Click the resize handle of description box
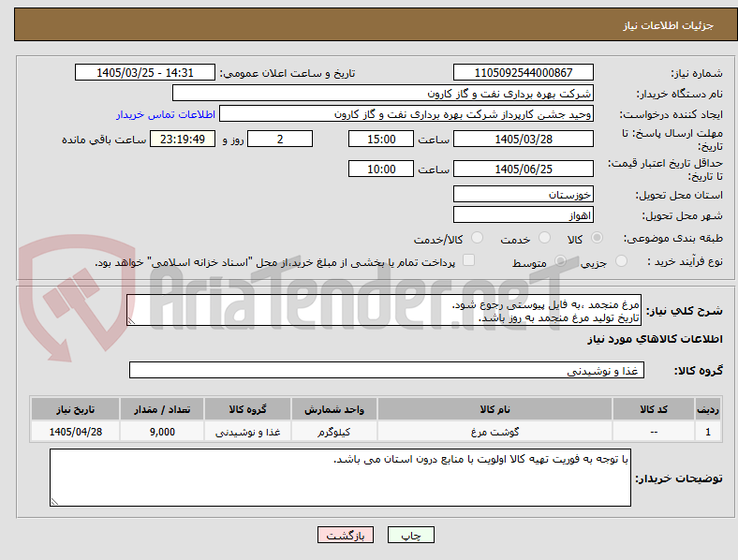This screenshot has height=560, width=738. click(131, 321)
